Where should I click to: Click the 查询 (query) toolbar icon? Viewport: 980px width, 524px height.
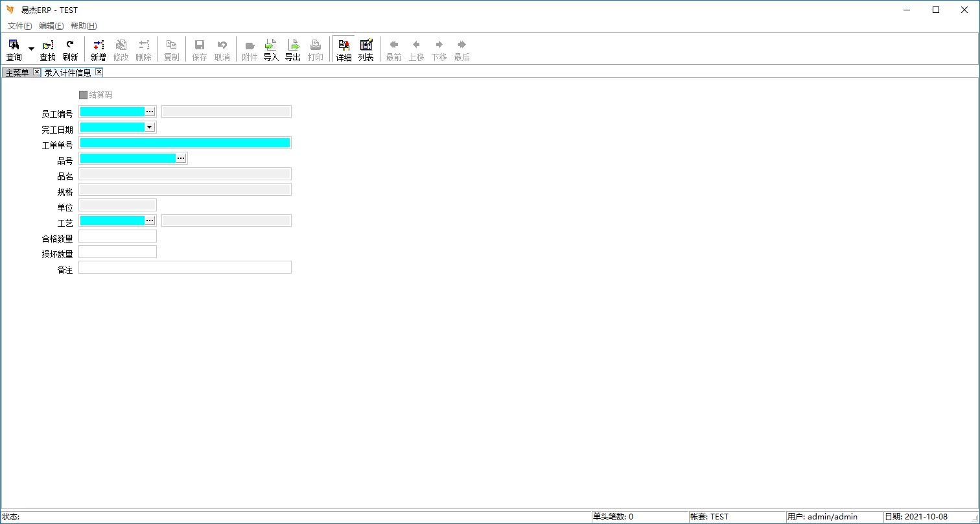click(14, 50)
